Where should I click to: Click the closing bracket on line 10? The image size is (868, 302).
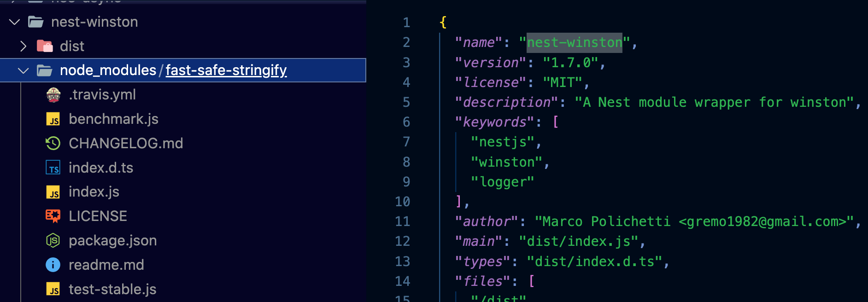tap(458, 202)
